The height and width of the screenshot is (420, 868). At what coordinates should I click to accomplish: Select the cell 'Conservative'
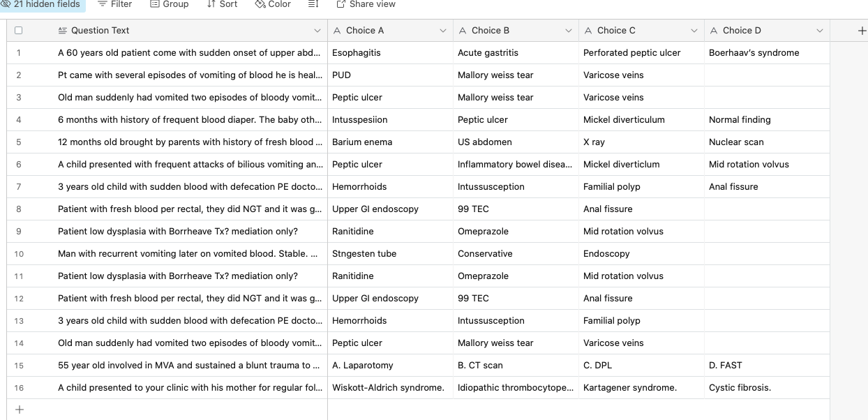click(x=516, y=254)
